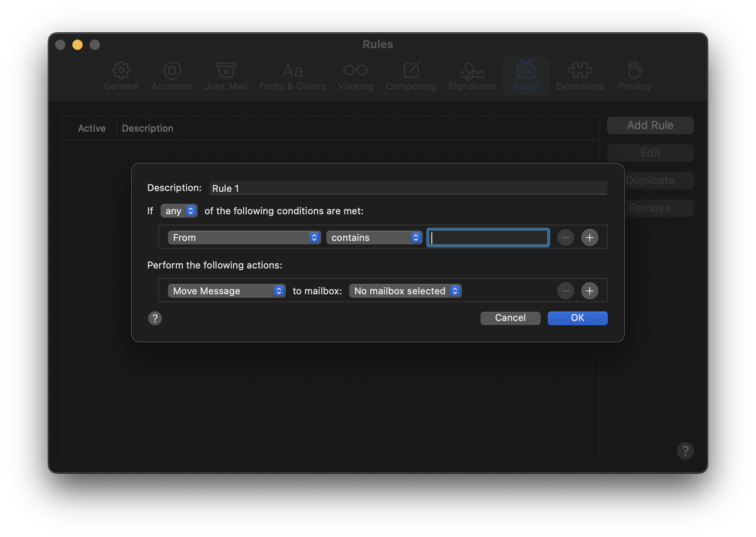Open Signatures preferences

[471, 76]
